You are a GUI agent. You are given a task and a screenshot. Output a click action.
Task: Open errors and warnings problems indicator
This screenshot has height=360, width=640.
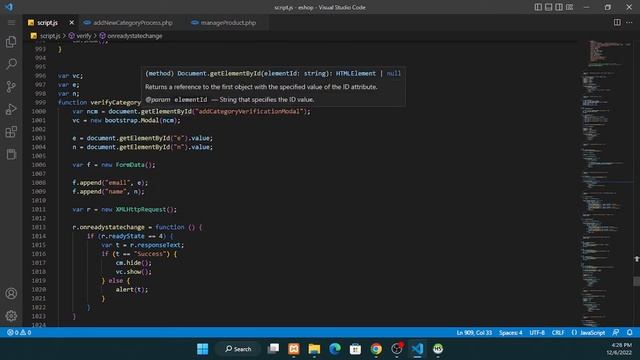pyautogui.click(x=19, y=333)
